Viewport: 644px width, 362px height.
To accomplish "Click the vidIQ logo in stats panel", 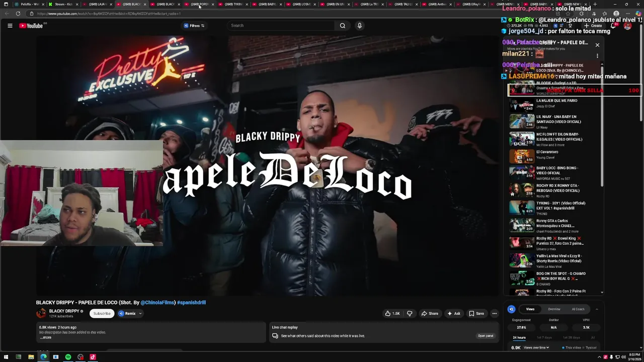I will [x=511, y=309].
